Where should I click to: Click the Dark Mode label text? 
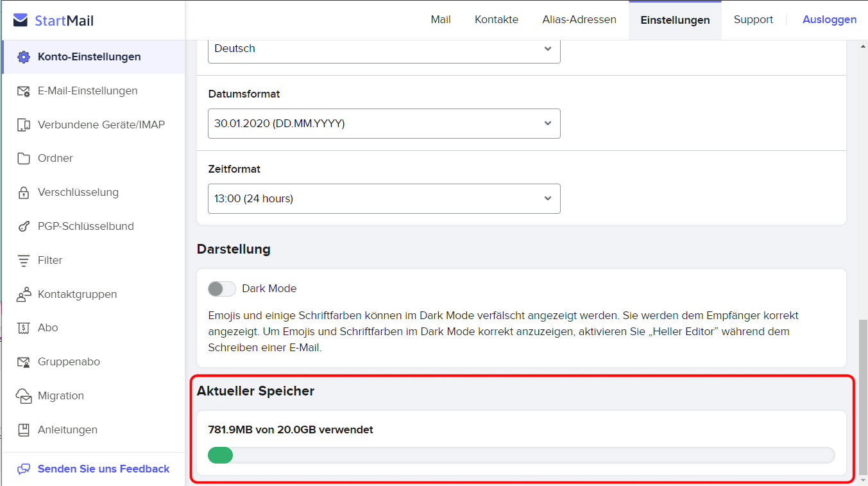(x=269, y=289)
